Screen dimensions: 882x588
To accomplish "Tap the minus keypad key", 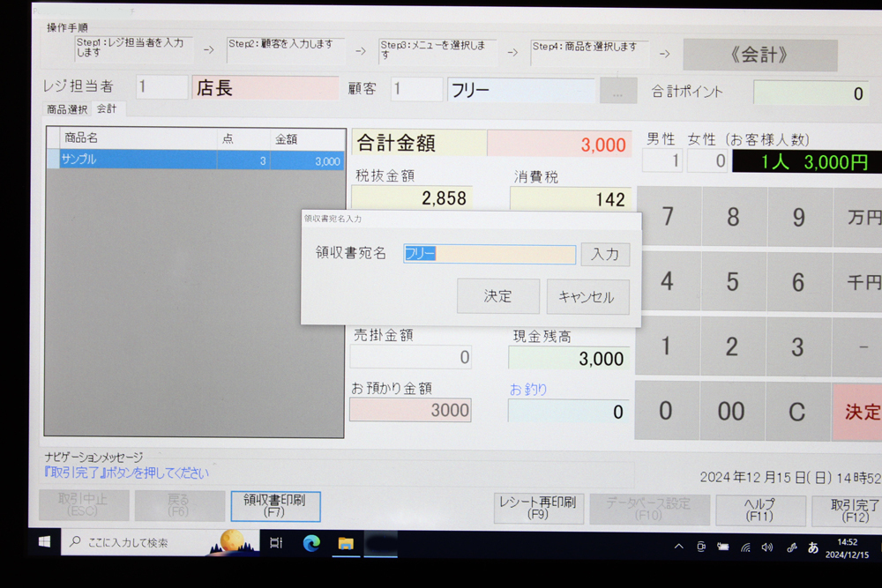I will coord(858,347).
